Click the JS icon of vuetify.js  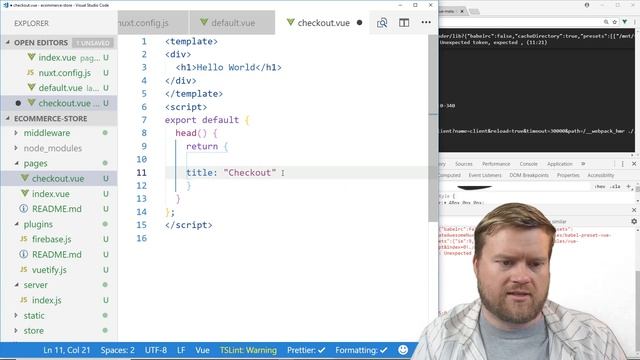pos(24,270)
